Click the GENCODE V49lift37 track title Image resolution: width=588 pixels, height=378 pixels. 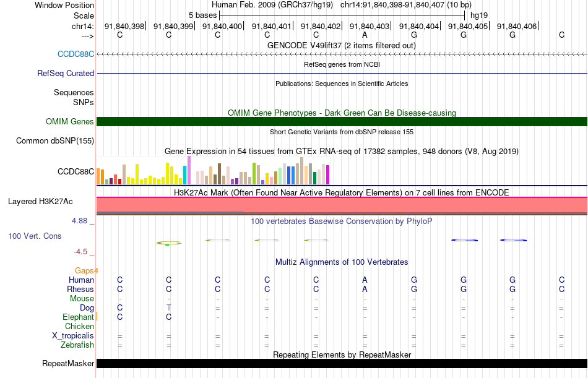342,45
